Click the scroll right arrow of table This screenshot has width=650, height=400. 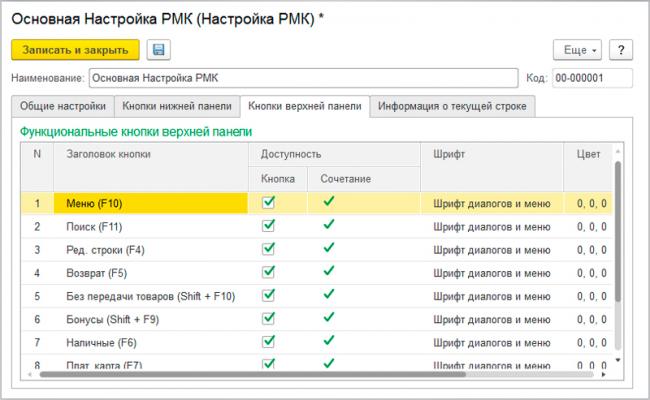(x=604, y=374)
